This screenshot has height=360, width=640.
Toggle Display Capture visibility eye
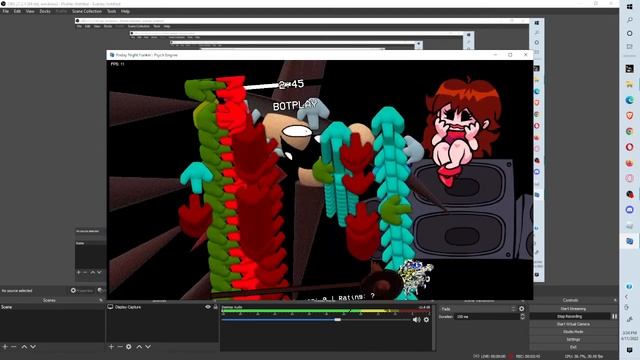coord(208,307)
